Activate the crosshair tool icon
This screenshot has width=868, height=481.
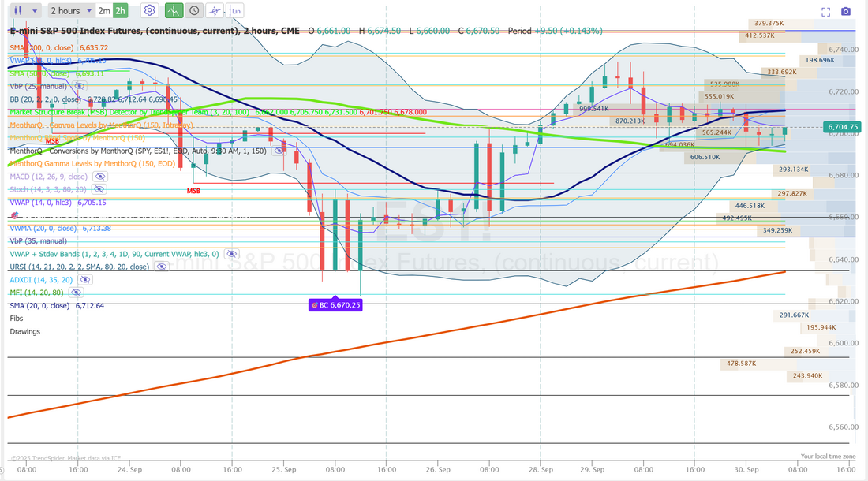215,11
